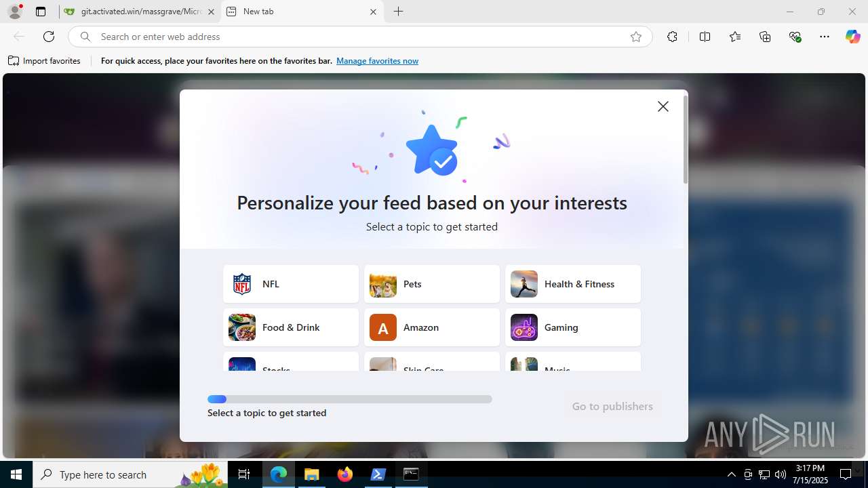The width and height of the screenshot is (868, 488).
Task: Click the taskbar search box
Action: tap(130, 474)
